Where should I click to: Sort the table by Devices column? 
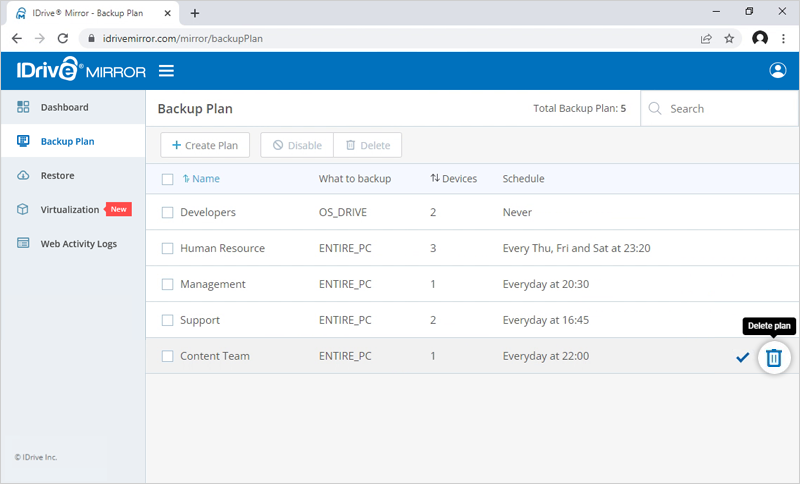point(453,179)
